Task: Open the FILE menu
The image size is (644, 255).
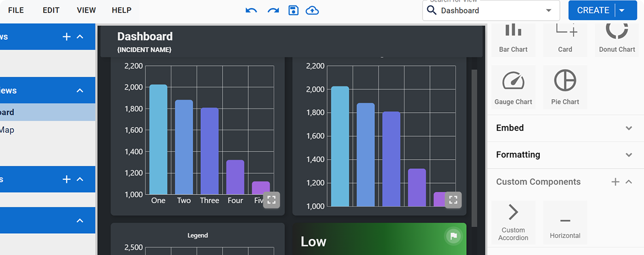Action: [x=16, y=10]
